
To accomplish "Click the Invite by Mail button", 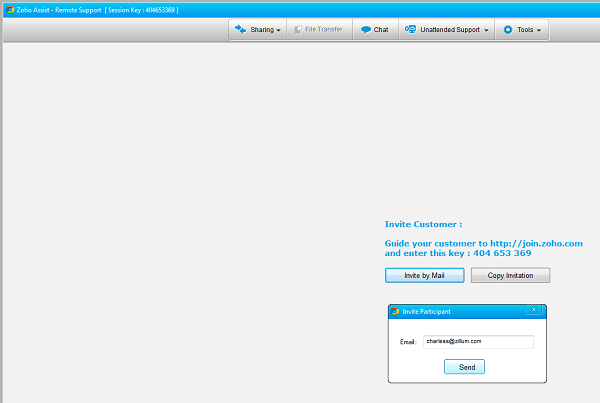I will [425, 275].
